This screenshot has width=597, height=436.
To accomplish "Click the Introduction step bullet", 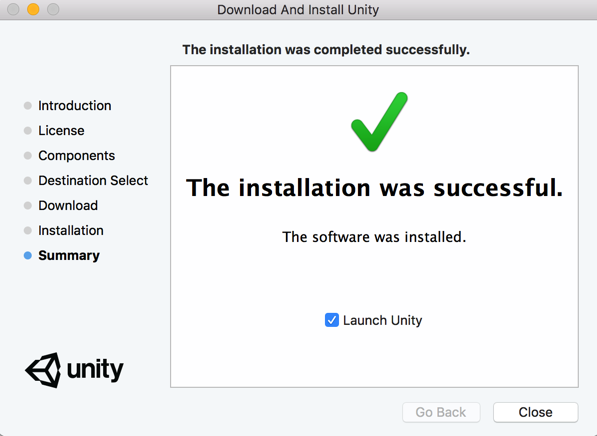I will (27, 105).
